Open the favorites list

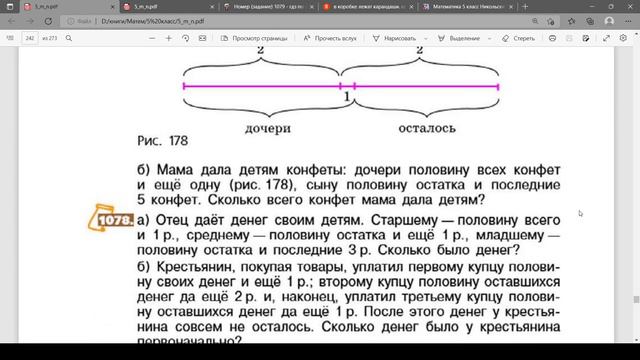pyautogui.click(x=571, y=21)
